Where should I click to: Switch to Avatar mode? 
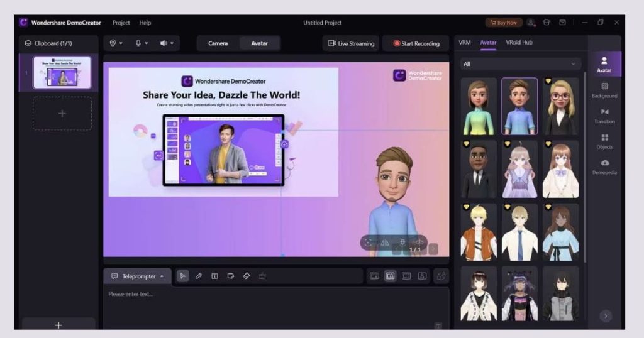(x=260, y=43)
